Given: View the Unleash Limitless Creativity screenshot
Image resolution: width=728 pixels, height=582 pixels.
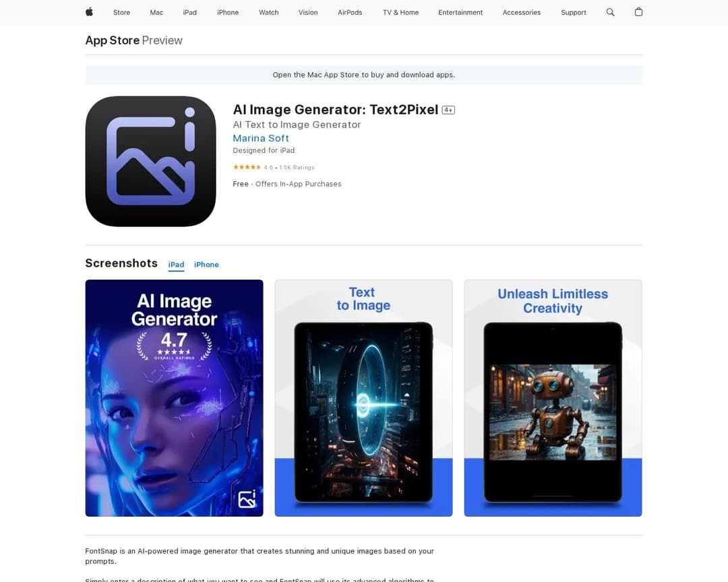Looking at the screenshot, I should [553, 397].
